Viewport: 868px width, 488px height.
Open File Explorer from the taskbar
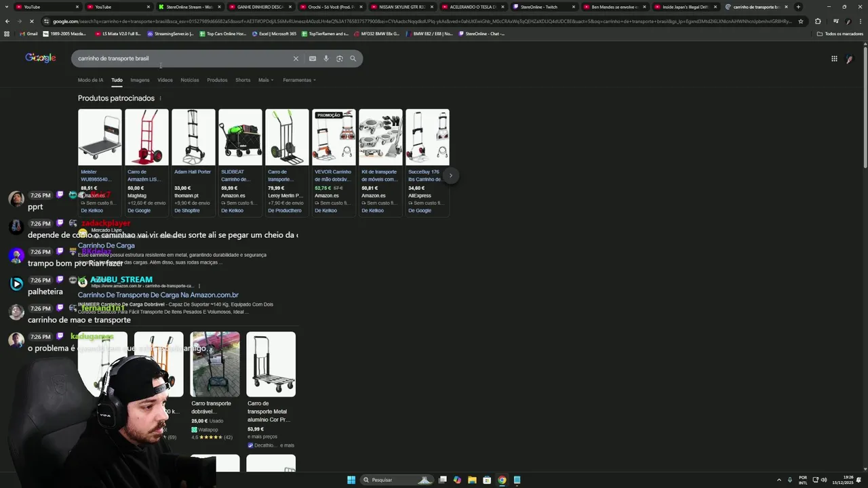pyautogui.click(x=472, y=480)
